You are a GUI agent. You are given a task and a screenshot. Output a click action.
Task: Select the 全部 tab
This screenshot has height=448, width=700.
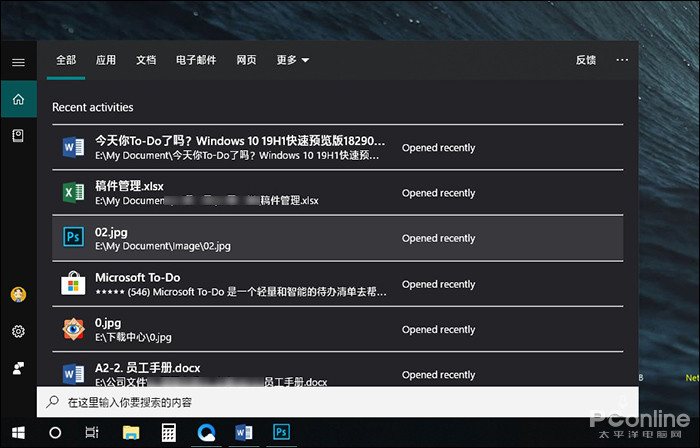point(66,60)
